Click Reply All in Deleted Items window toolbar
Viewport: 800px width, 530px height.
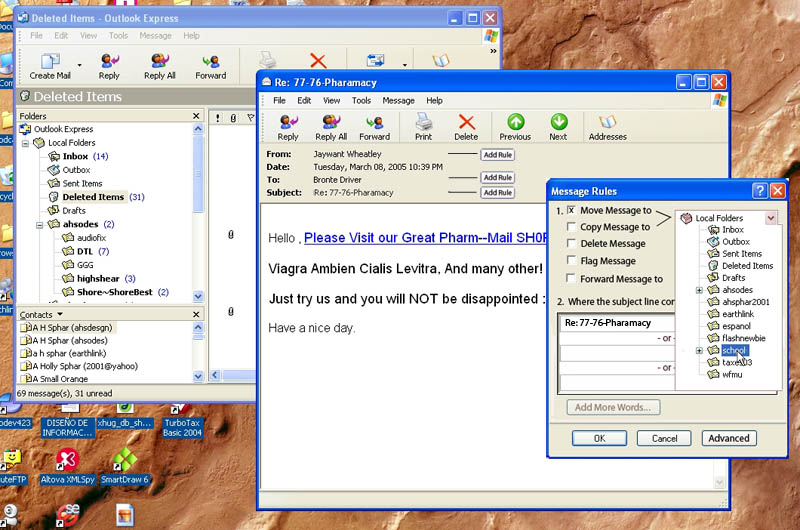[160, 66]
